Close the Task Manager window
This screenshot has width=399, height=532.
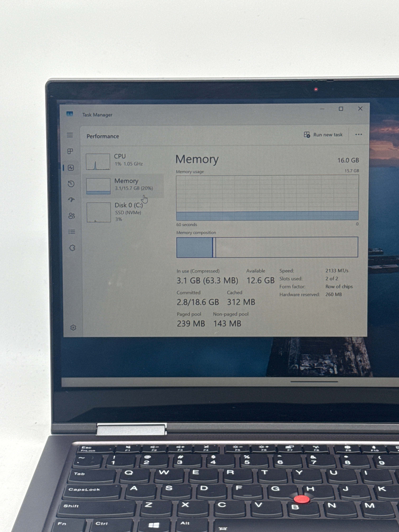pyautogui.click(x=360, y=109)
